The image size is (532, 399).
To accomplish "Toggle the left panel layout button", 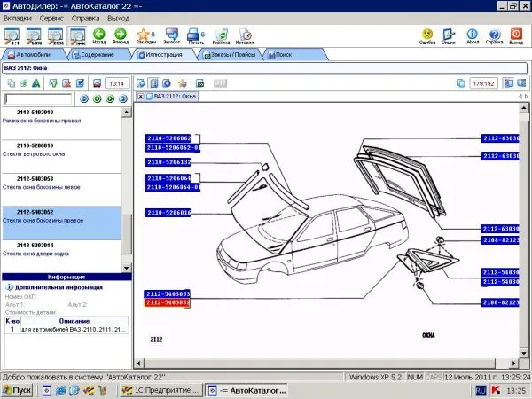I will click(x=508, y=83).
